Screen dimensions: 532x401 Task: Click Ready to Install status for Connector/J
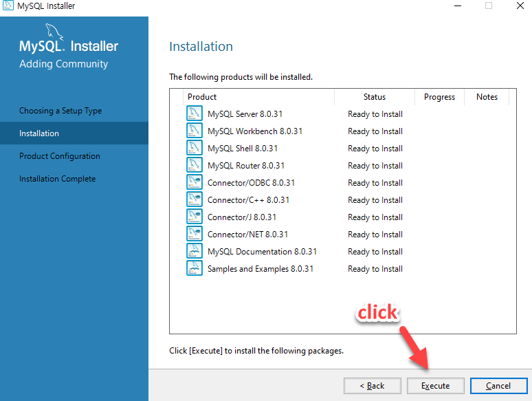(x=375, y=217)
